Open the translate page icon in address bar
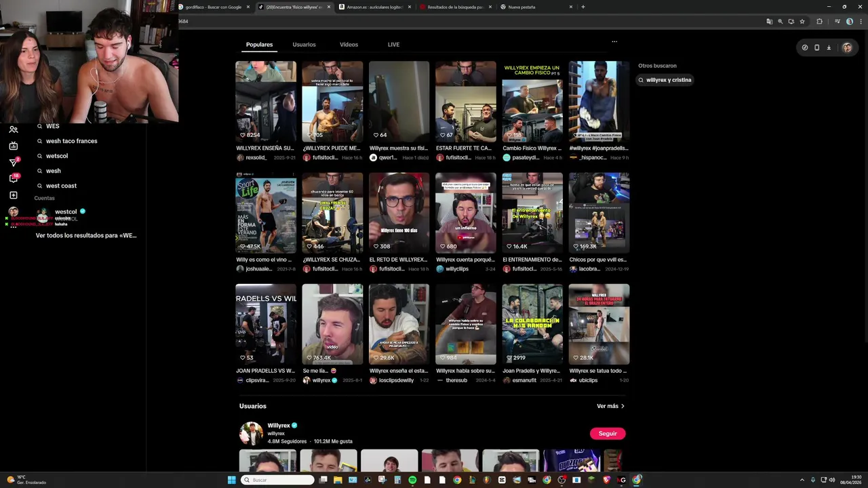The width and height of the screenshot is (868, 488). [770, 21]
